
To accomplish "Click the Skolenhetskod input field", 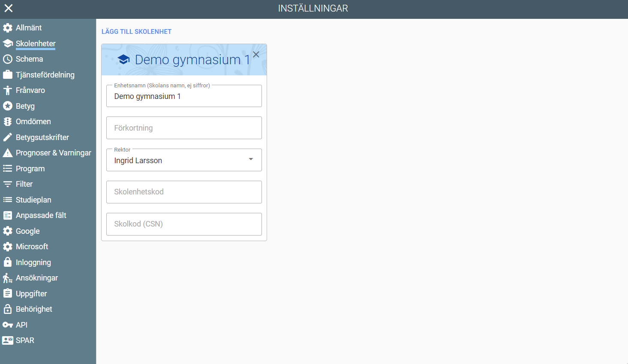I will pyautogui.click(x=184, y=192).
